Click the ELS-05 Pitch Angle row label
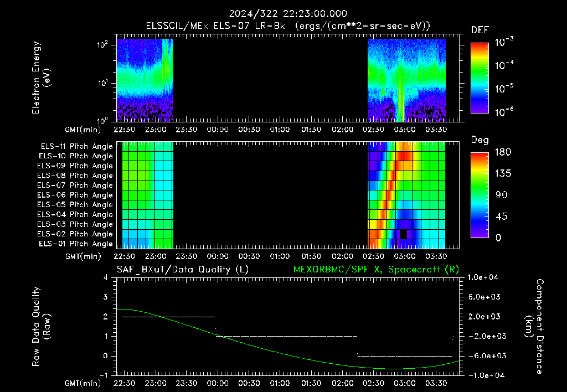 click(75, 205)
